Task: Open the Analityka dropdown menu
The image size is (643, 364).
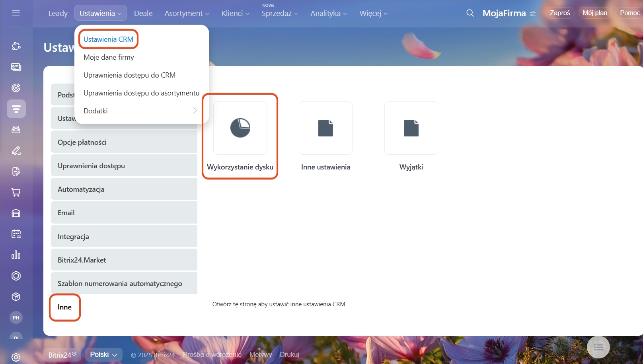Action: click(x=329, y=13)
